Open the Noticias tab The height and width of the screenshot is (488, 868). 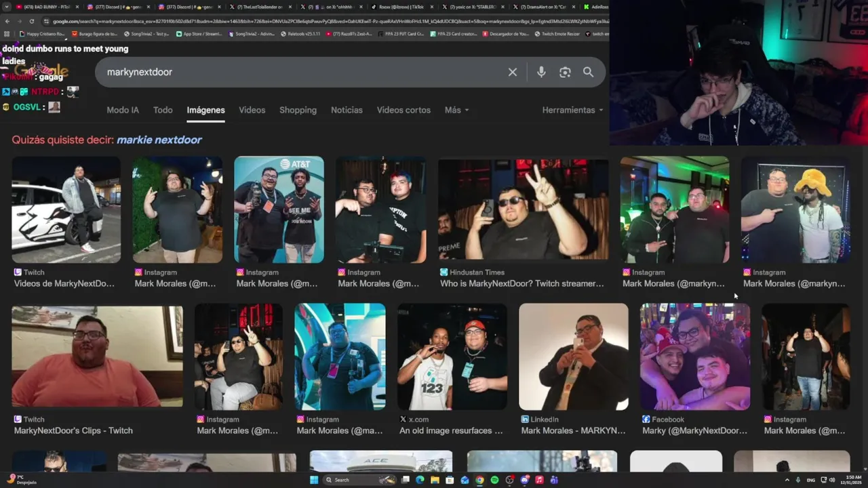347,110
